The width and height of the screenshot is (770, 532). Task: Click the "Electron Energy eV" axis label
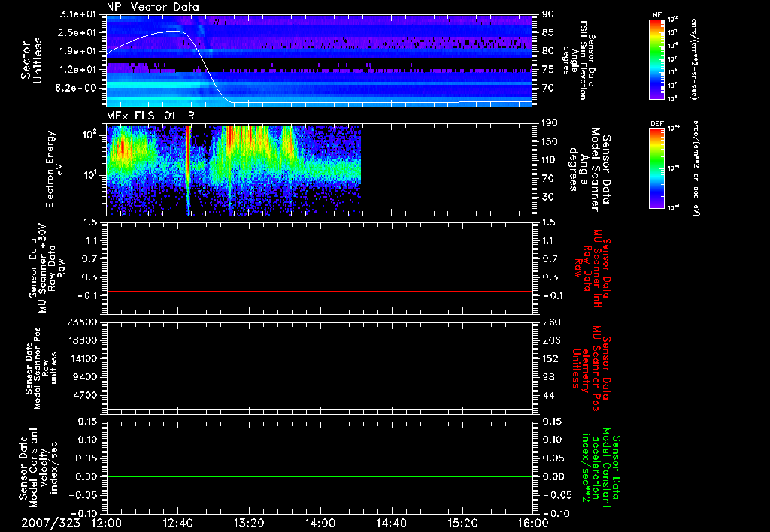coord(54,169)
